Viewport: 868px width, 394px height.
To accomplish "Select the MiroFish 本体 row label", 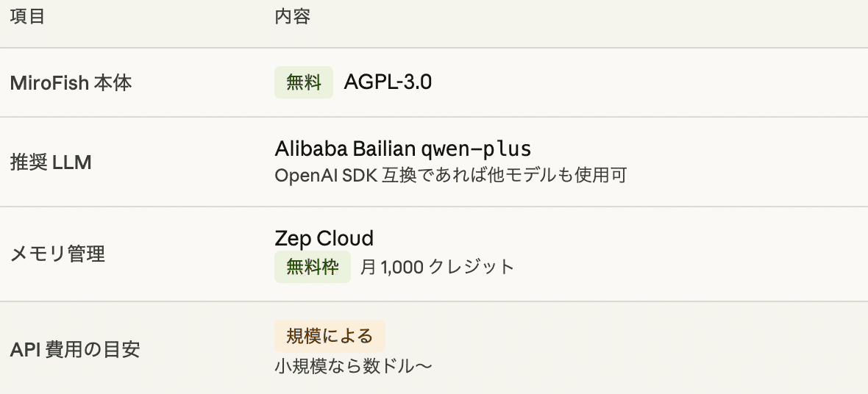I will (71, 83).
